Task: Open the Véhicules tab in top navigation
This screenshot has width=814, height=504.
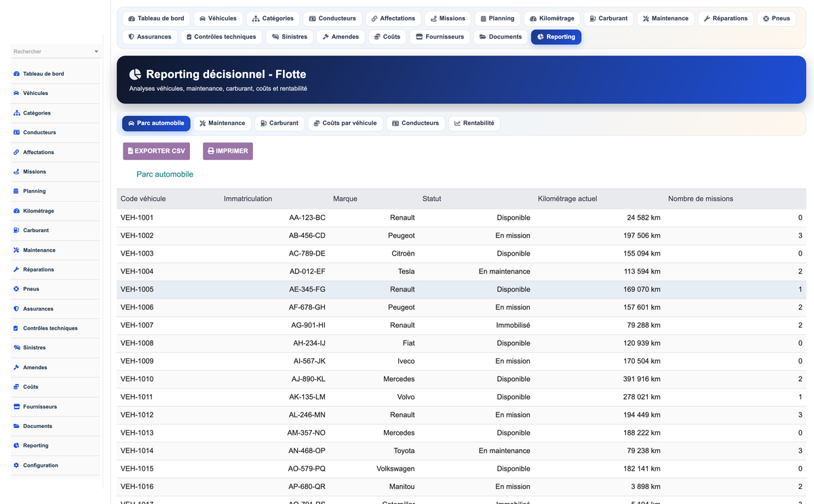Action: pyautogui.click(x=218, y=18)
